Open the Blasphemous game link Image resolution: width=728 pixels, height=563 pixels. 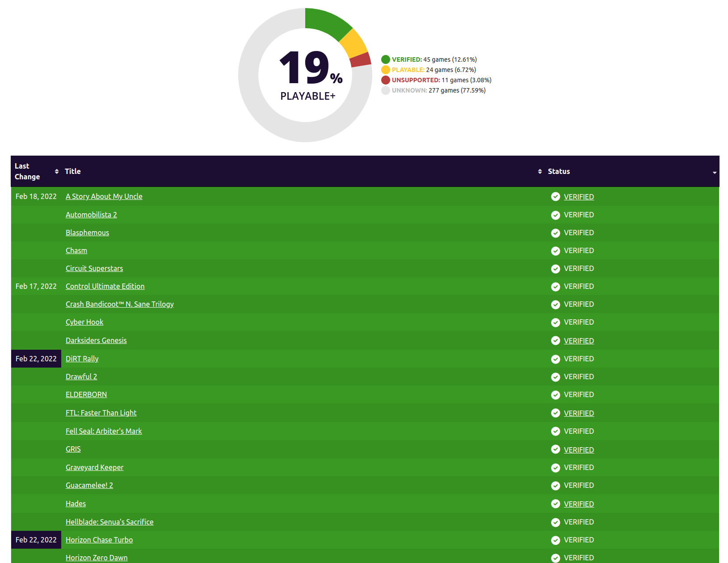87,233
